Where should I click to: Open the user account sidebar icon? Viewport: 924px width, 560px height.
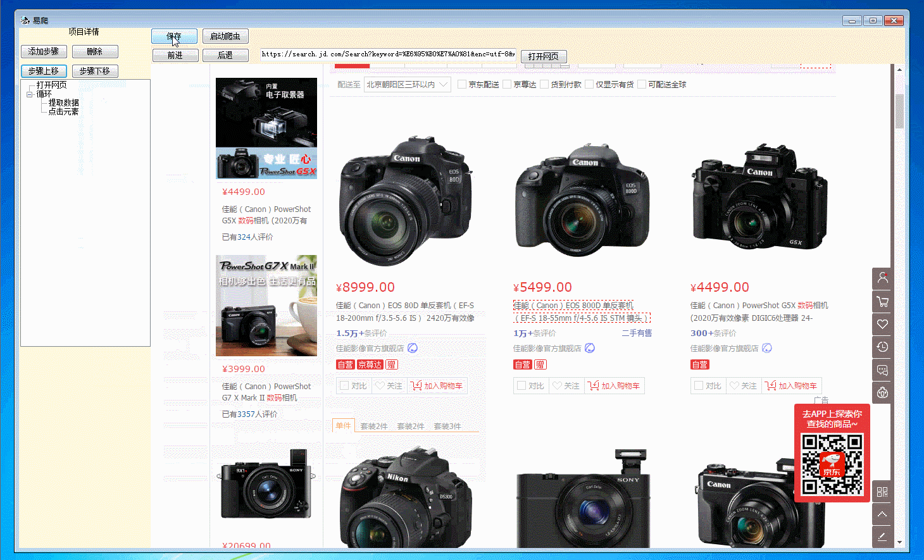[x=882, y=278]
